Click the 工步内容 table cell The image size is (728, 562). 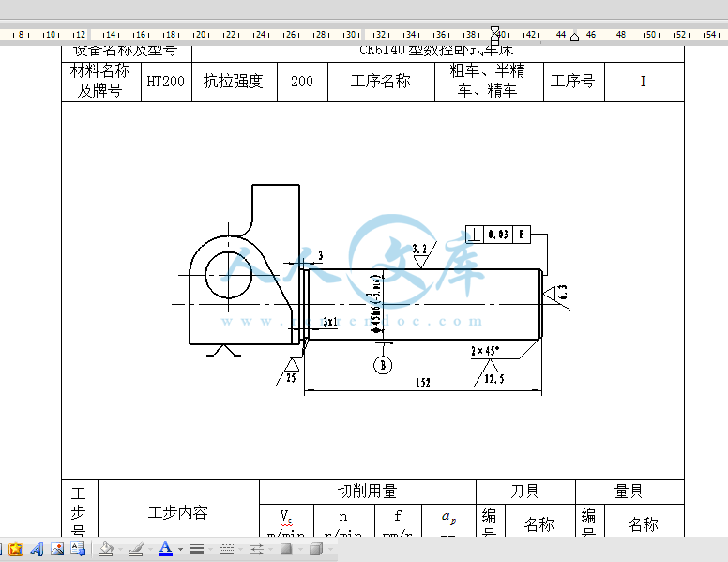coord(178,513)
